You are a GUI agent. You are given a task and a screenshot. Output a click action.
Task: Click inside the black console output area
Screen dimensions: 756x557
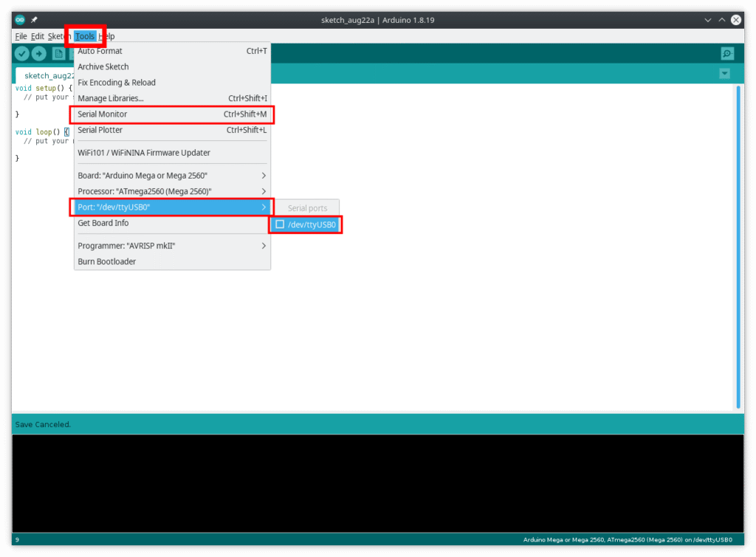377,483
